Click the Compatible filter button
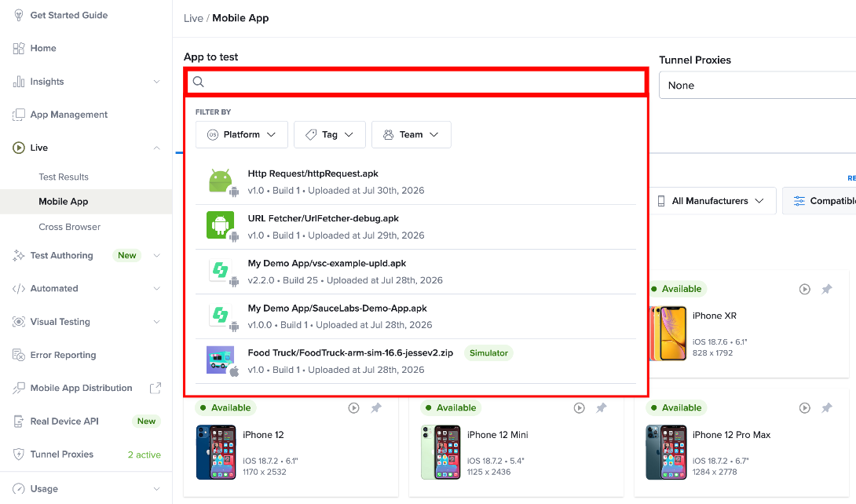 point(819,201)
